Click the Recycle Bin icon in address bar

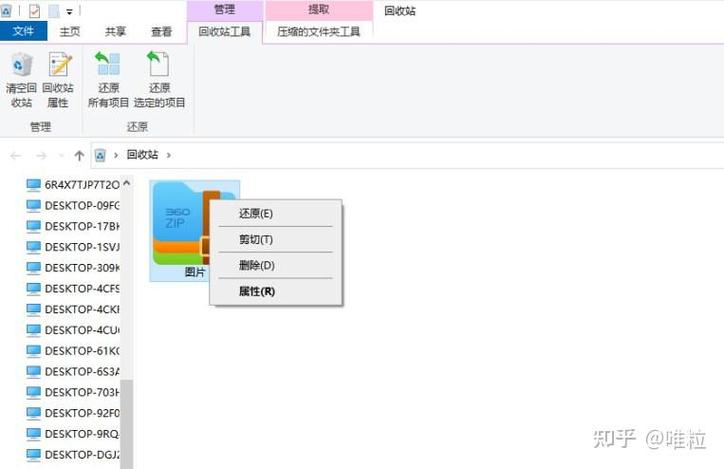pyautogui.click(x=100, y=155)
